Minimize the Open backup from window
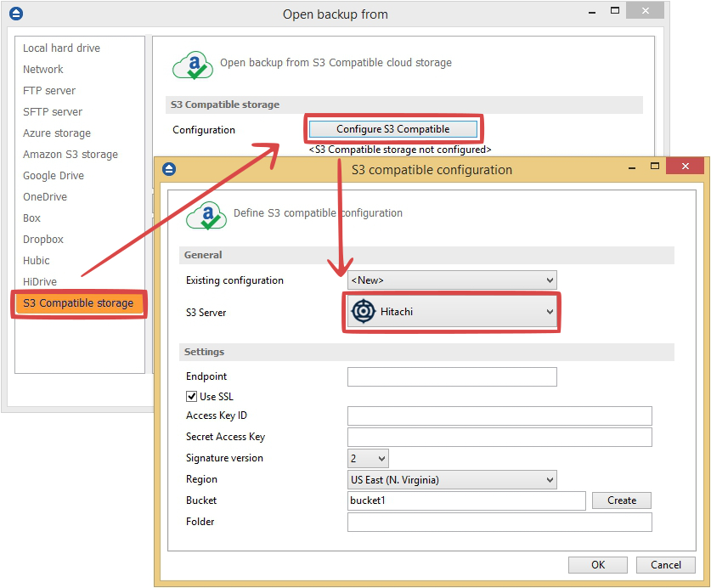711x588 pixels. pos(592,13)
